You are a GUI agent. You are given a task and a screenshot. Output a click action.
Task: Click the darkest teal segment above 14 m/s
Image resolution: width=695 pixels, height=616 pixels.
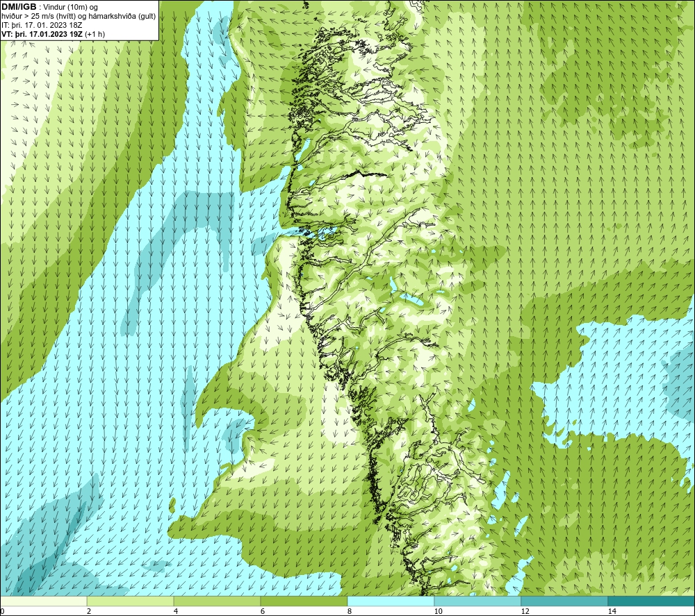coord(652,601)
